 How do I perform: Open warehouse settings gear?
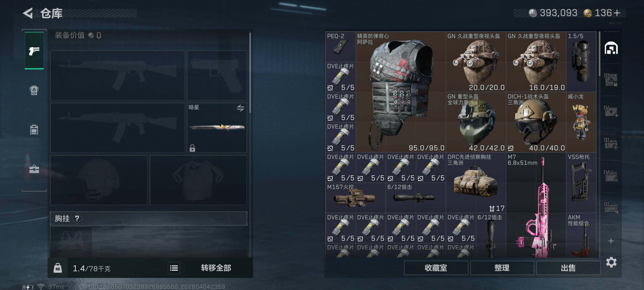(x=611, y=262)
